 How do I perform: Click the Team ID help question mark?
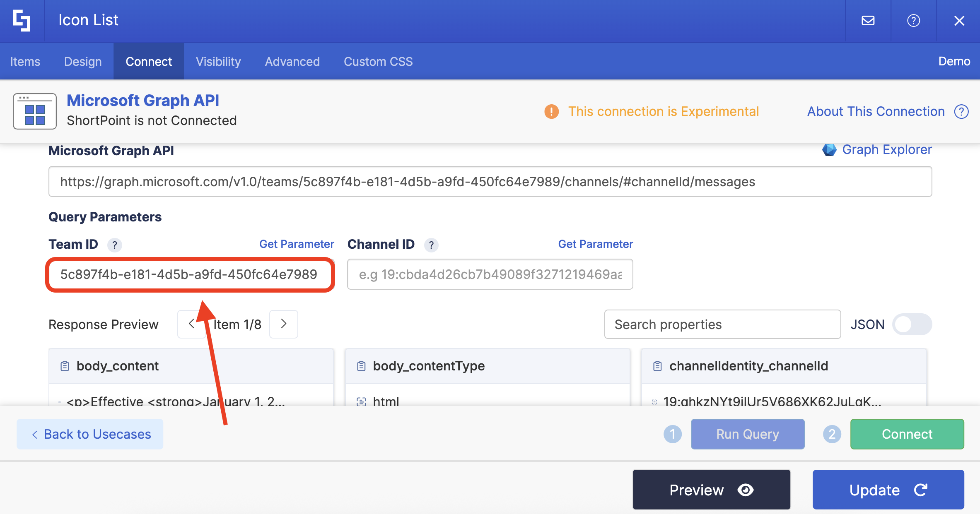coord(114,245)
